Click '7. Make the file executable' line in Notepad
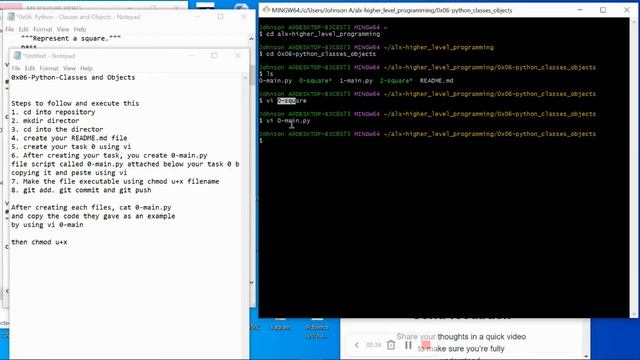 (115, 181)
